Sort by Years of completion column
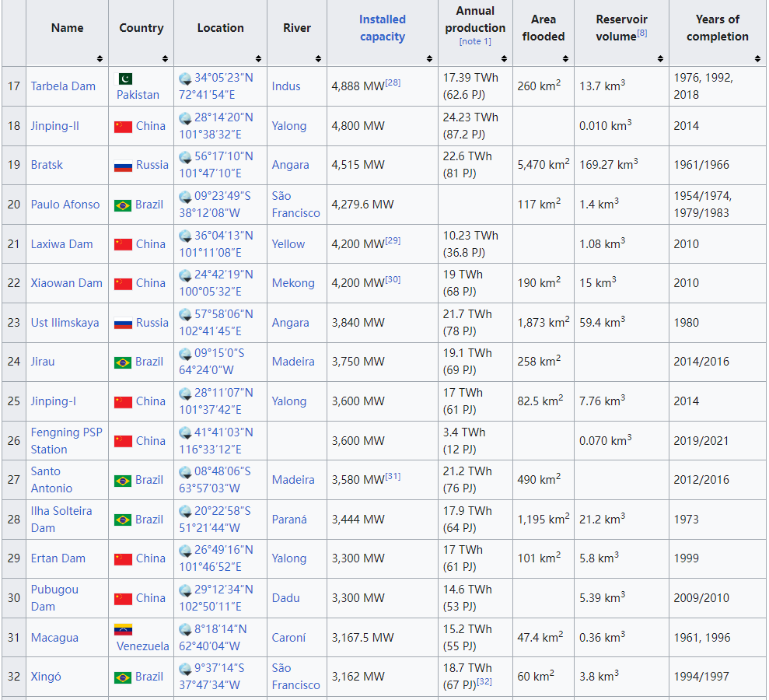Screen dimensions: 769x700 click(x=756, y=59)
